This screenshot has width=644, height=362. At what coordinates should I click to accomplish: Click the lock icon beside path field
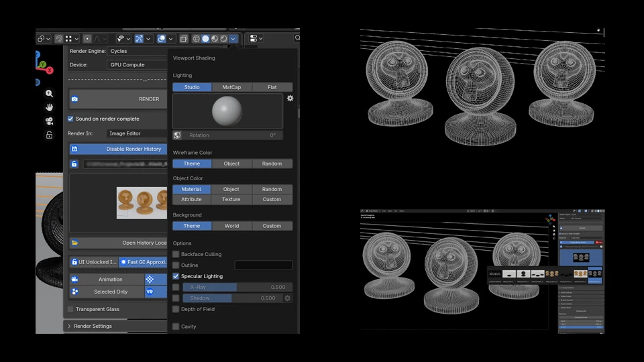(74, 164)
